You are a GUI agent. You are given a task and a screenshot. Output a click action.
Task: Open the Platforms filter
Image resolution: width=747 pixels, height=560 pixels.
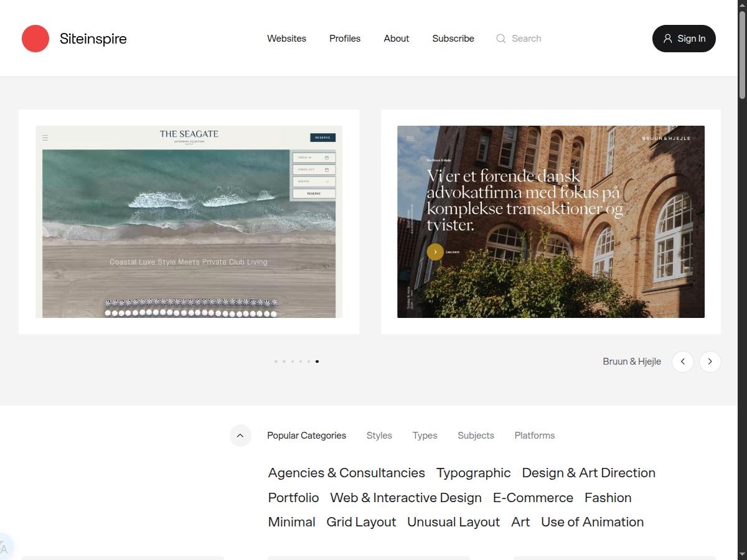534,436
